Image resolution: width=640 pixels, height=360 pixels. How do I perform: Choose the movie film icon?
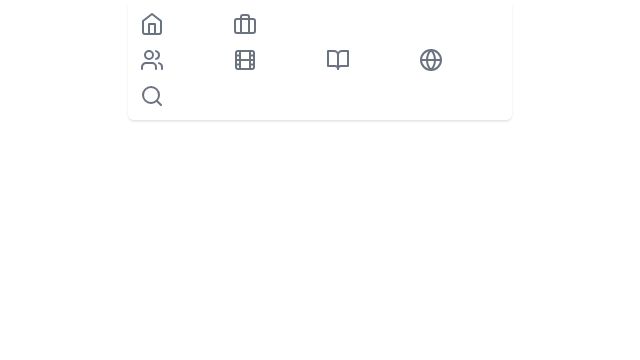click(245, 60)
